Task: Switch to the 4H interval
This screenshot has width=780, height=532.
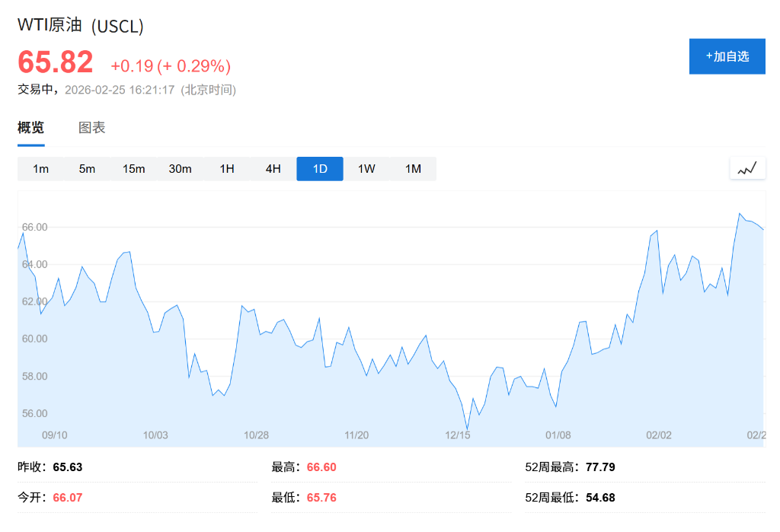Action: 273,169
